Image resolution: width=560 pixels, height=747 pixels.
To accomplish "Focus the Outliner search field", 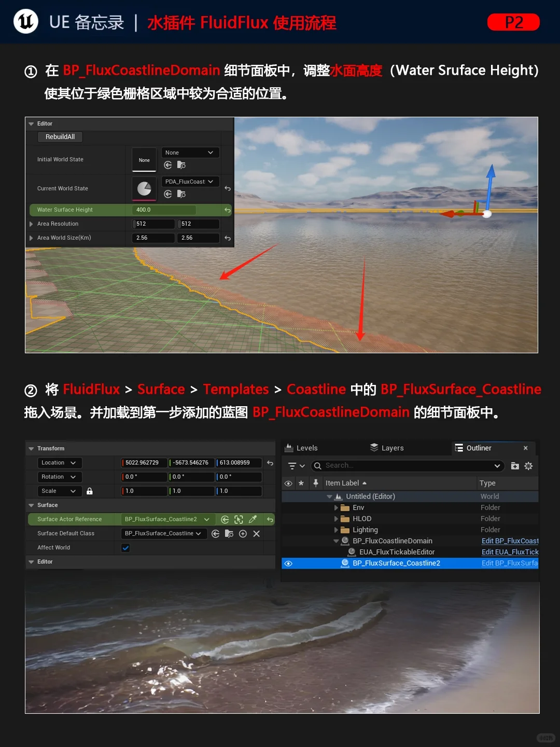I will click(407, 466).
